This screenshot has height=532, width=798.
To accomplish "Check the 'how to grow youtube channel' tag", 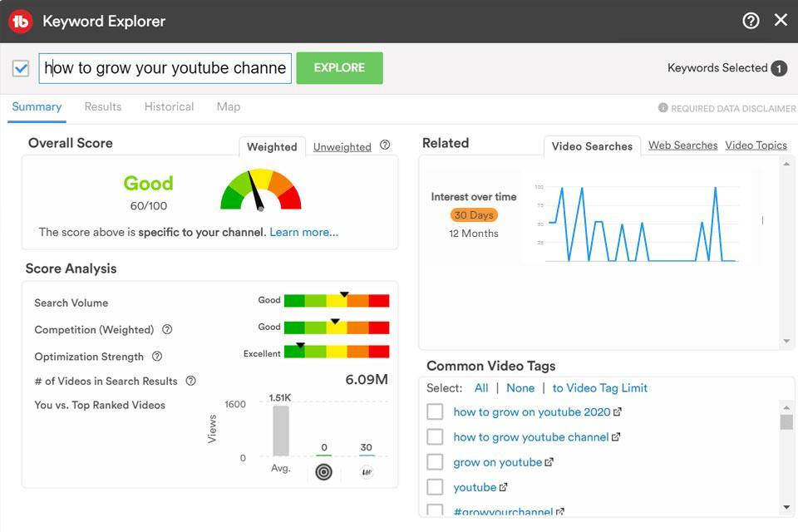I will tap(435, 436).
